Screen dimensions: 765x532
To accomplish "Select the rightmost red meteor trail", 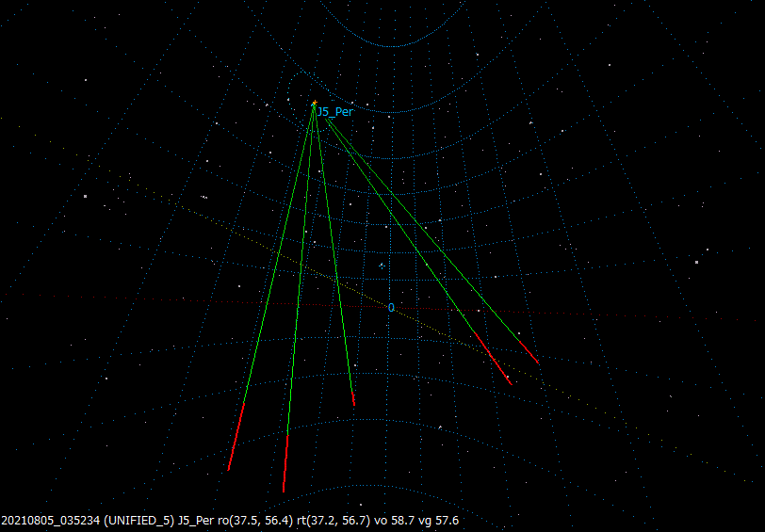I will pyautogui.click(x=529, y=351).
